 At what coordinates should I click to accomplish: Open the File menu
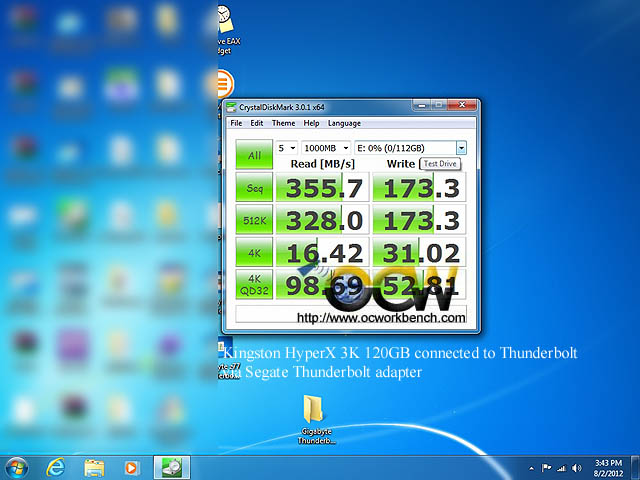pos(236,123)
